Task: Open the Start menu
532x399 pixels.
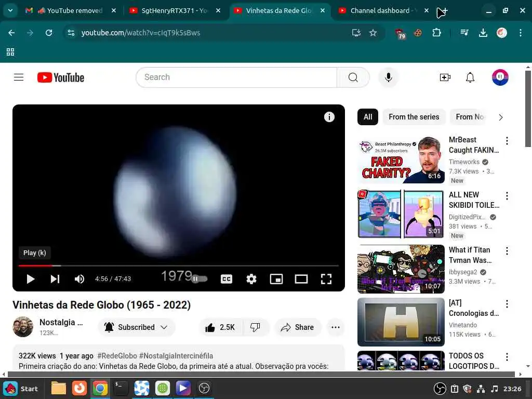Action: 21,389
